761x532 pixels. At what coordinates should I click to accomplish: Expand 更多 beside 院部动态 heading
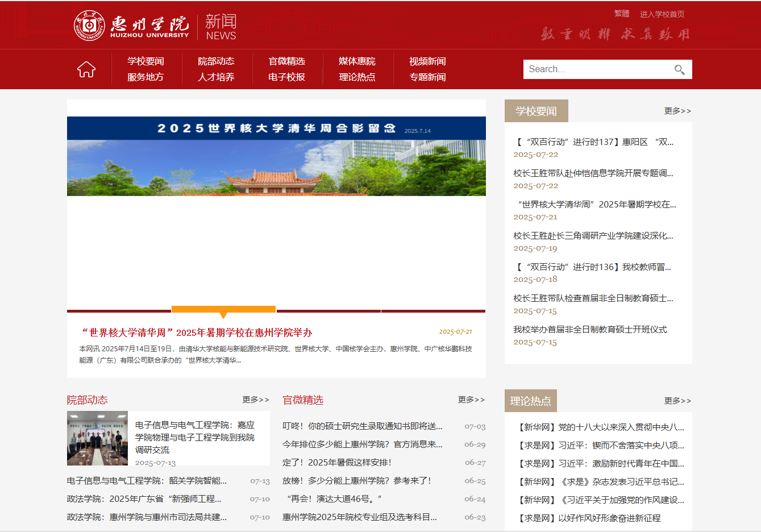[x=255, y=400]
